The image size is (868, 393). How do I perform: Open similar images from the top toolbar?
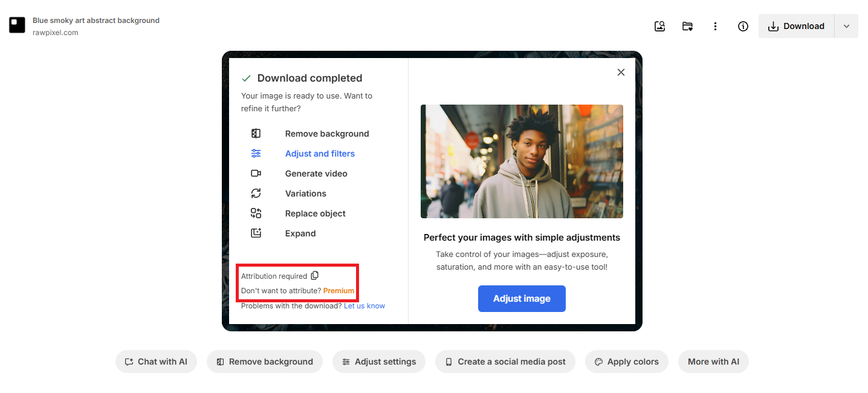(659, 26)
